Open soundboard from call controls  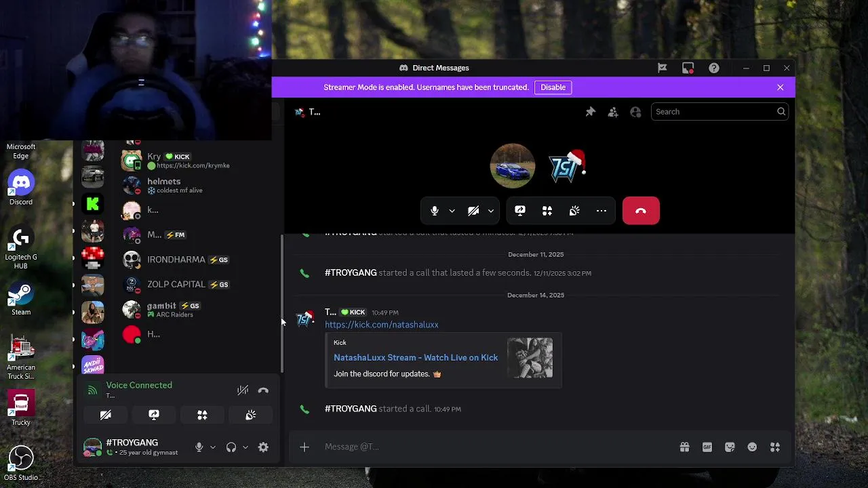[574, 211]
